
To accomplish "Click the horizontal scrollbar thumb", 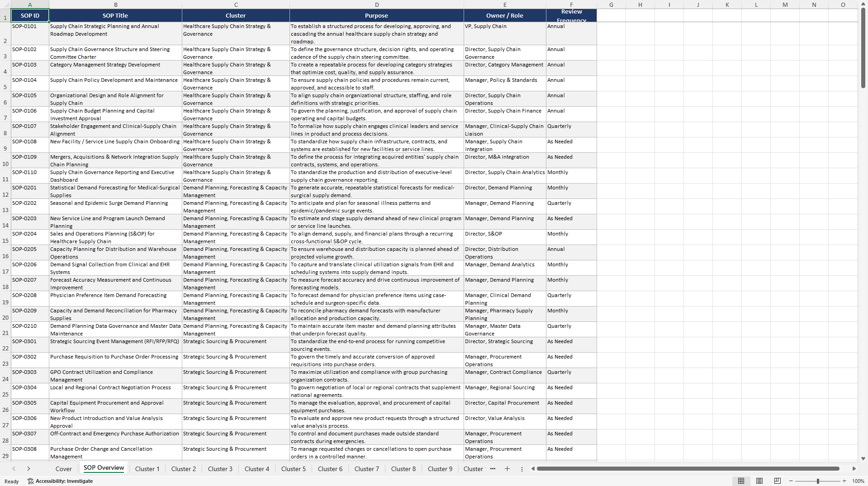I will [x=688, y=469].
